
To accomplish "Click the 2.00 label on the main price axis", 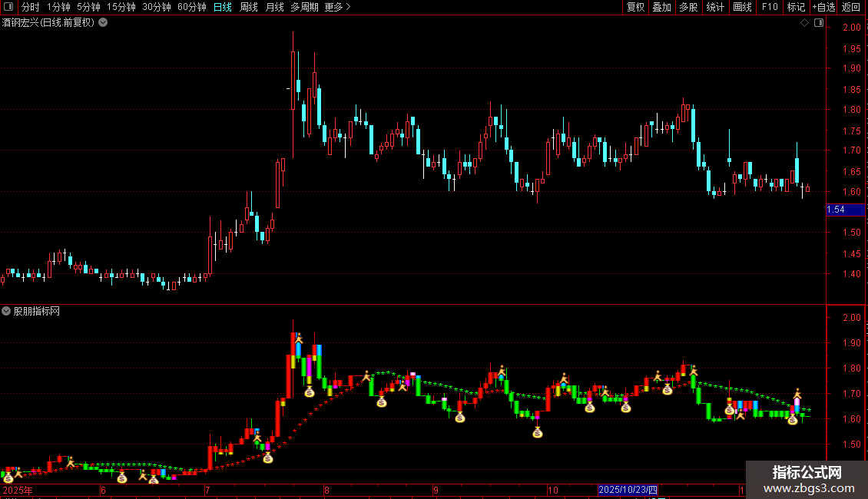I will point(851,27).
